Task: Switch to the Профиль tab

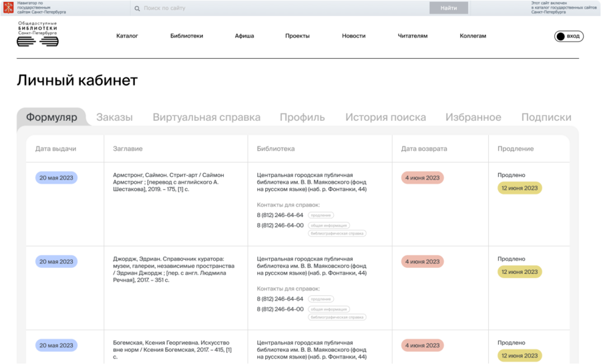Action: tap(302, 118)
